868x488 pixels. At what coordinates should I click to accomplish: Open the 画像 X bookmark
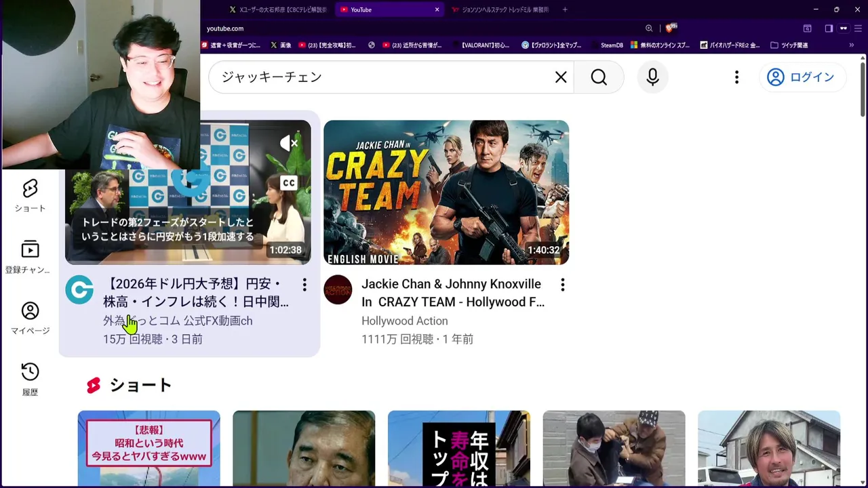tap(281, 45)
